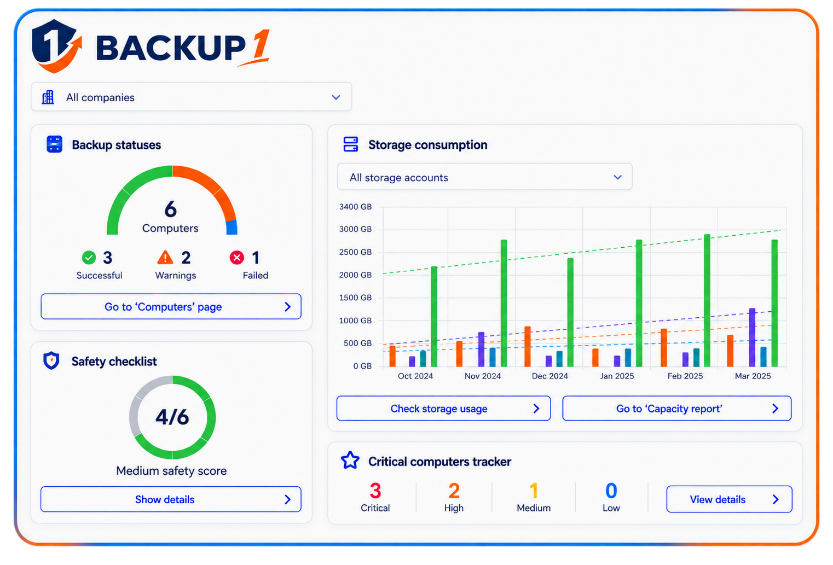Click the orange bar for Dec 2024

point(528,346)
